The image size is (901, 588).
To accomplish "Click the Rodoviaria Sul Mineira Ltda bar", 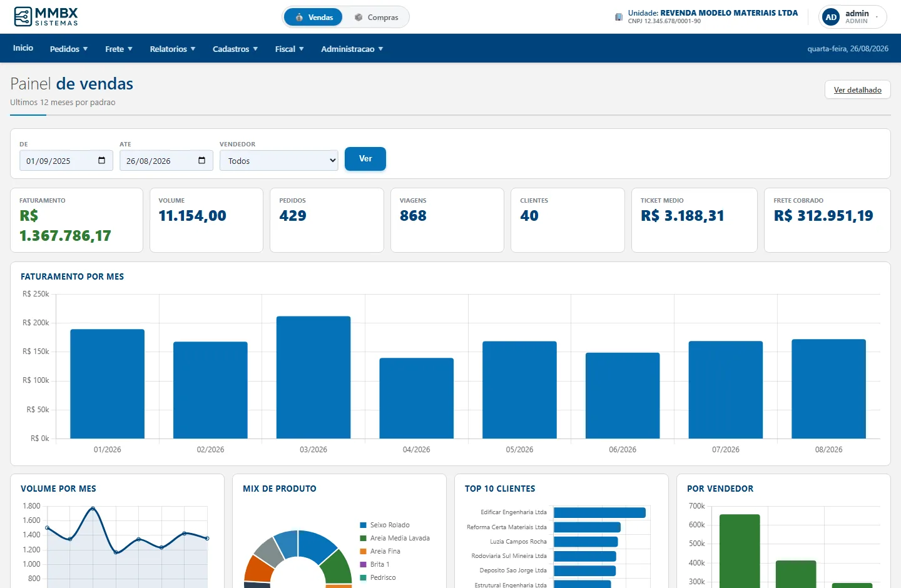I will tap(585, 556).
